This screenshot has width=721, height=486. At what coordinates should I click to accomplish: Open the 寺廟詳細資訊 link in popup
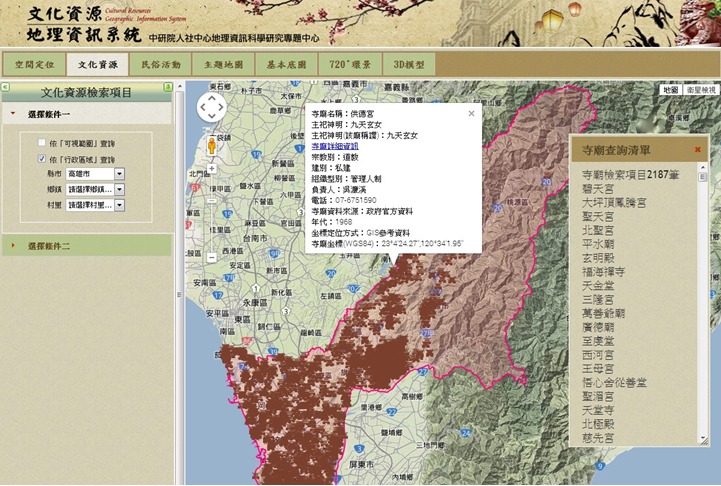[x=335, y=146]
